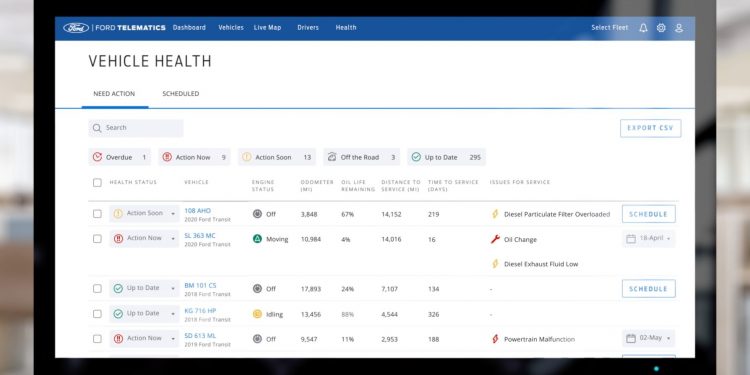Expand the 02-May scheduled date dropdown
Image resolution: width=750 pixels, height=375 pixels.
tap(668, 338)
